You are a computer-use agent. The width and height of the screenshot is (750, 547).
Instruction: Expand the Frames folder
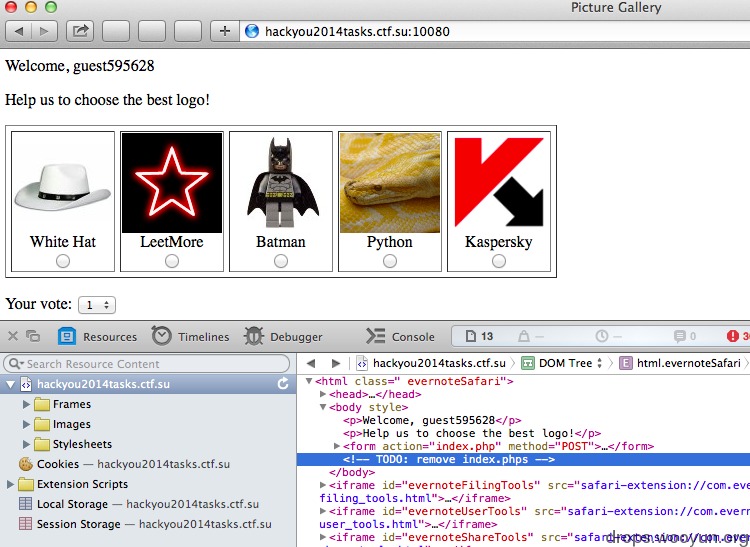coord(26,405)
